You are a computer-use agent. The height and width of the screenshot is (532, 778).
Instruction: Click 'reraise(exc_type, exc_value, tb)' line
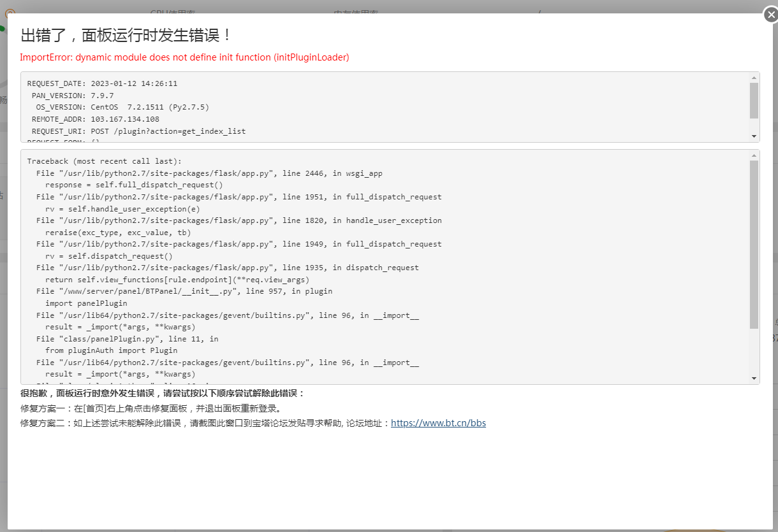pyautogui.click(x=118, y=232)
